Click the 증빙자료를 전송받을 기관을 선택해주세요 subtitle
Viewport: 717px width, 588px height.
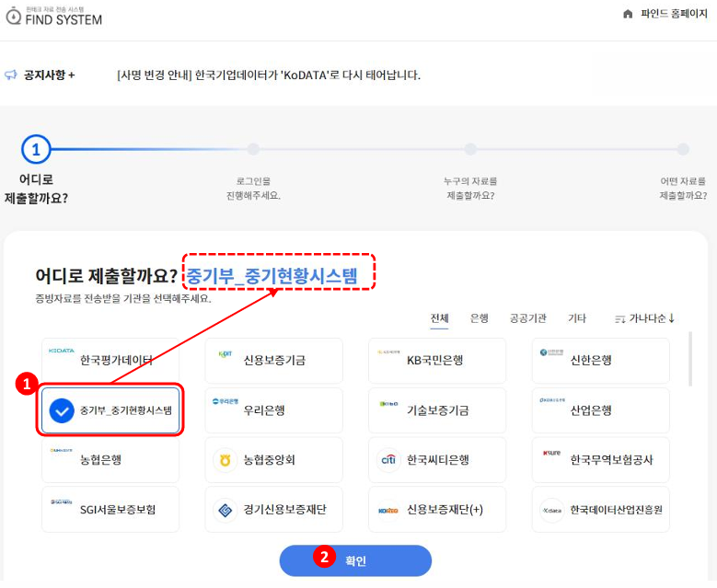123,298
